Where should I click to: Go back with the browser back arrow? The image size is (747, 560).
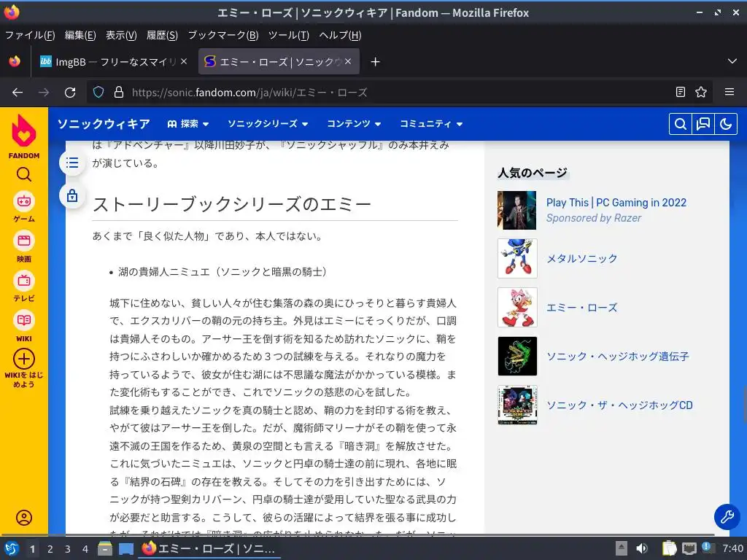(x=18, y=93)
